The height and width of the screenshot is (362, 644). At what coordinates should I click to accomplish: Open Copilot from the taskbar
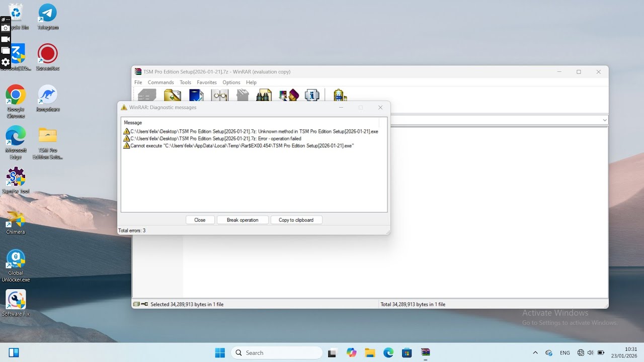click(x=351, y=353)
